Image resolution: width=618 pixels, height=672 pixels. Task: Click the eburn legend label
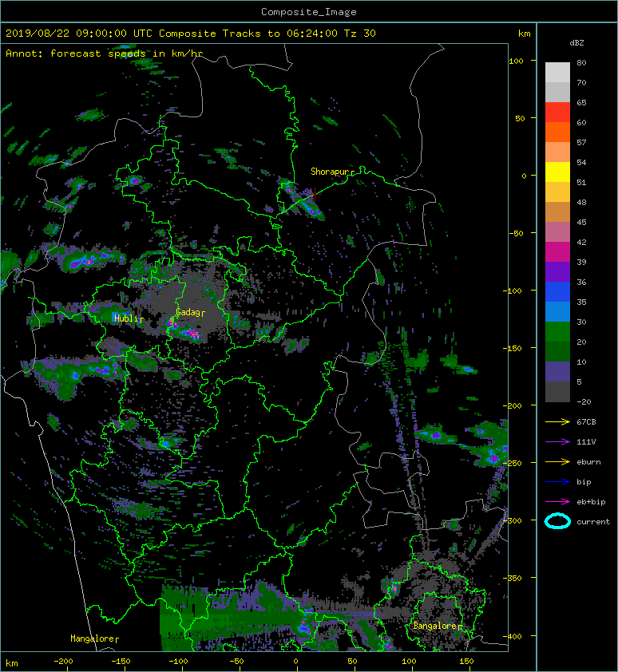pyautogui.click(x=588, y=462)
